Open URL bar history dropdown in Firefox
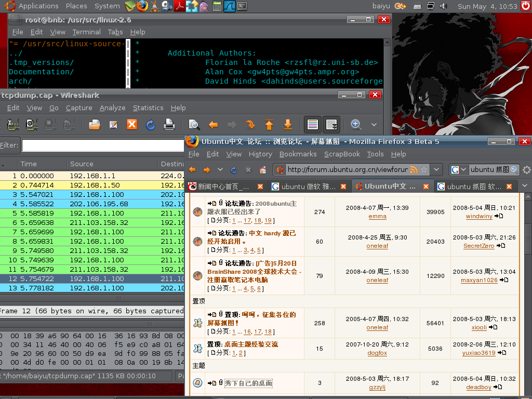The height and width of the screenshot is (399, 532). coord(436,169)
